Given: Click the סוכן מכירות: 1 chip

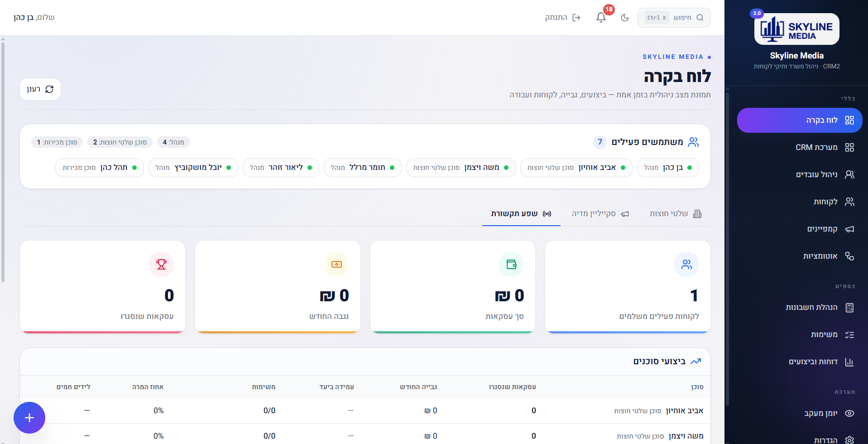Looking at the screenshot, I should click(x=57, y=142).
